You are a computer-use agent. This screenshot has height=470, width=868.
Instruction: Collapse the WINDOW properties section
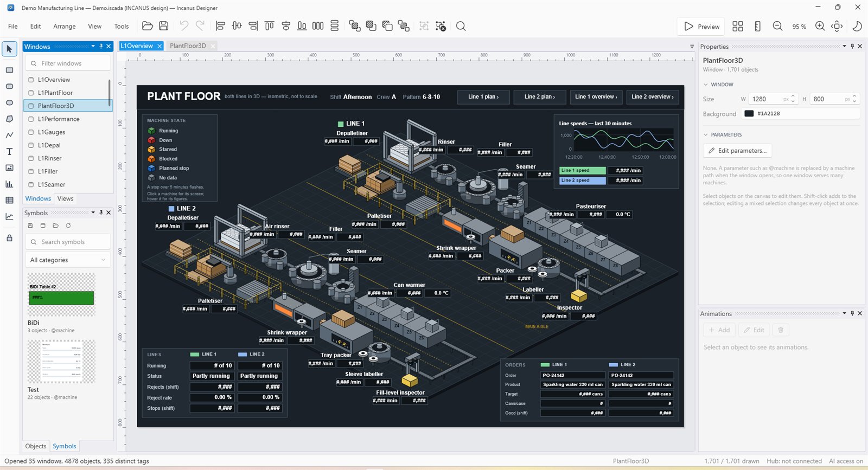pos(705,85)
